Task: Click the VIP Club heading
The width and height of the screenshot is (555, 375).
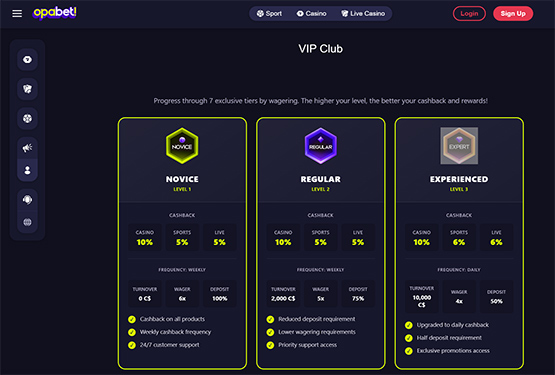Action: click(320, 49)
